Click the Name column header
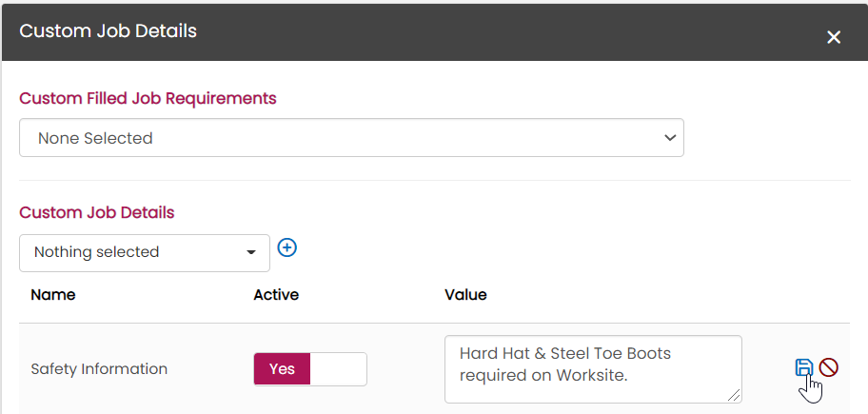The height and width of the screenshot is (414, 868). coord(52,295)
